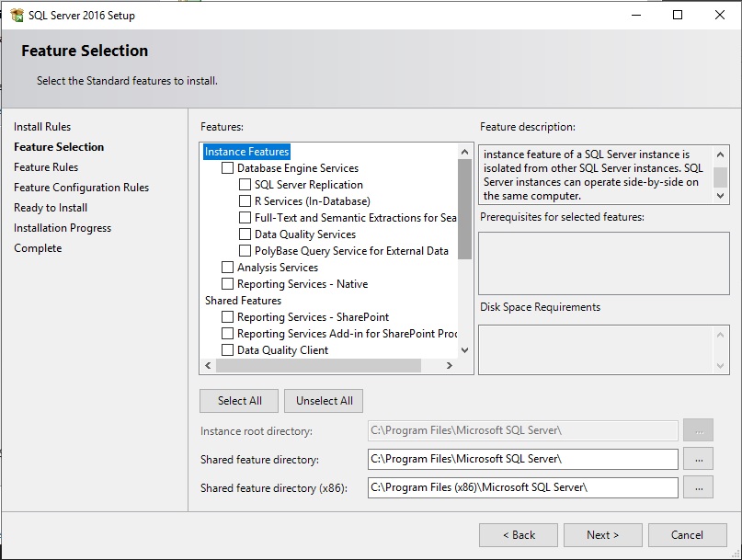The width and height of the screenshot is (742, 560).
Task: Cancel the SQL Server setup
Action: [688, 534]
